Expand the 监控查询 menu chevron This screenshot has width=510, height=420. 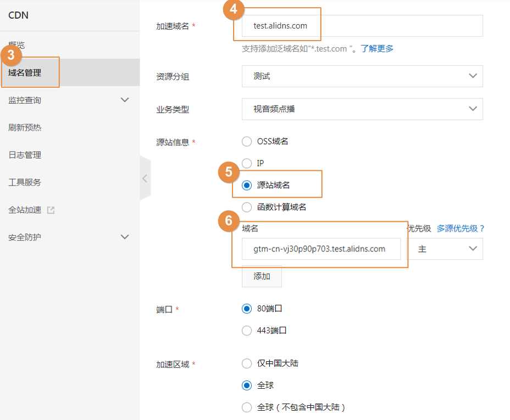click(125, 100)
